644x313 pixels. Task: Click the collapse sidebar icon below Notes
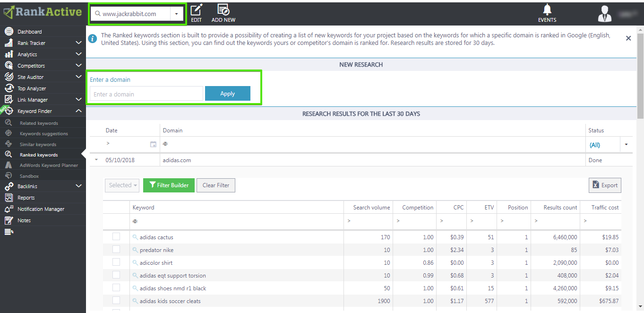(9, 232)
